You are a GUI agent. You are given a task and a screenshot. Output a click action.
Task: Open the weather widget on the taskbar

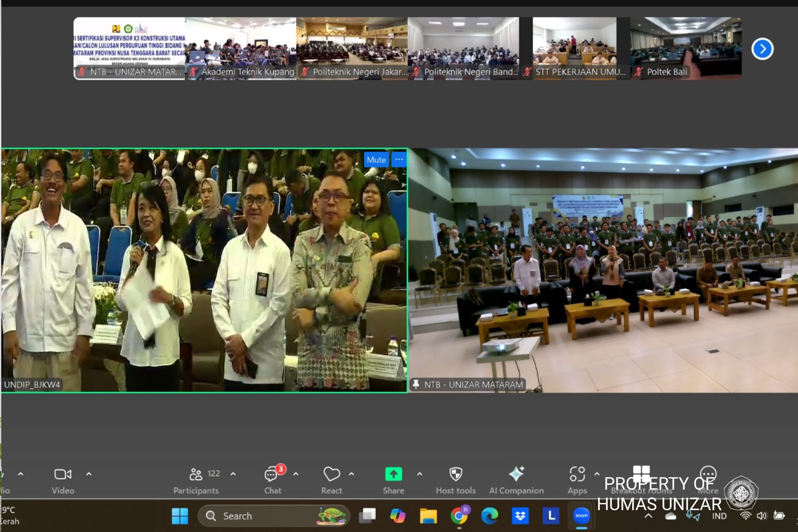pyautogui.click(x=10, y=515)
